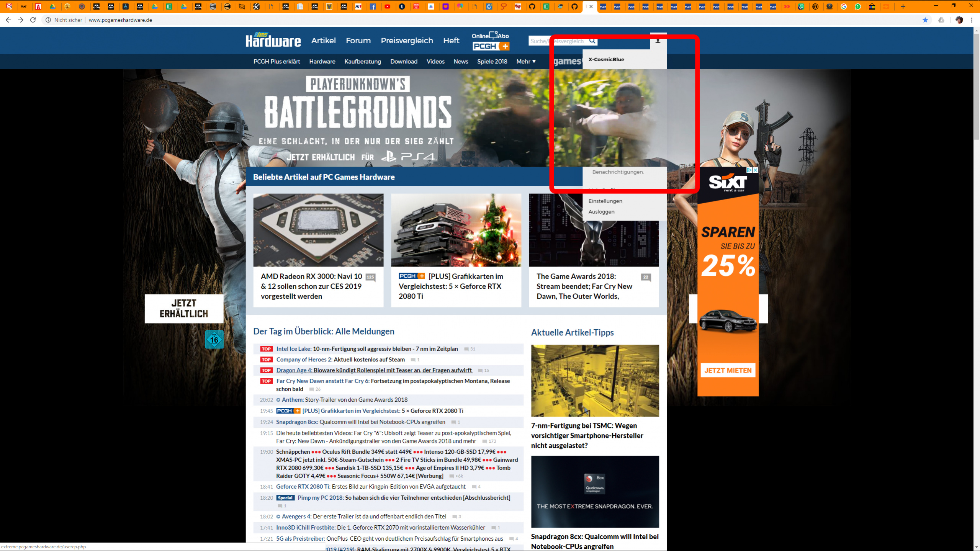
Task: Click the JETZT ERHÄLTLICH banner button
Action: pos(184,309)
